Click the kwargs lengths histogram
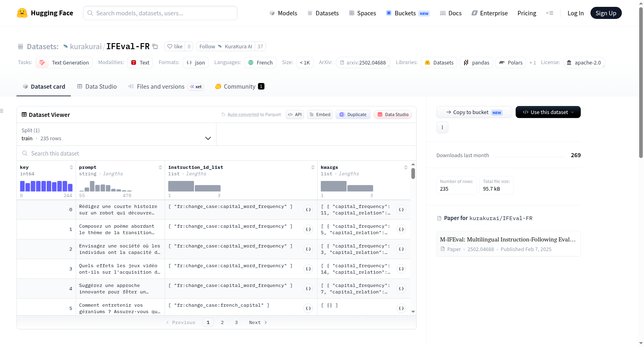 [x=347, y=186]
